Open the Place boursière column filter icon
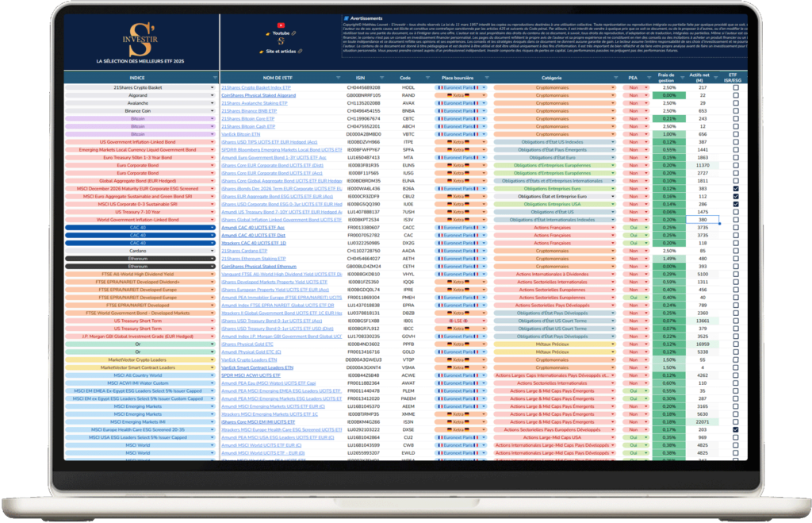The image size is (812, 523). pyautogui.click(x=486, y=78)
